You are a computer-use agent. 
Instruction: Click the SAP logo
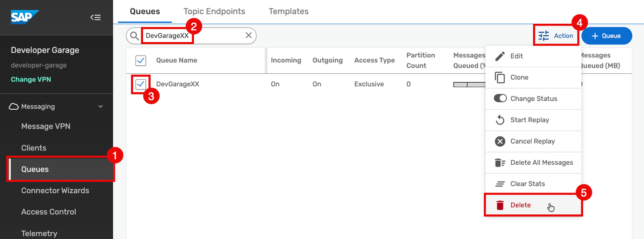click(25, 17)
